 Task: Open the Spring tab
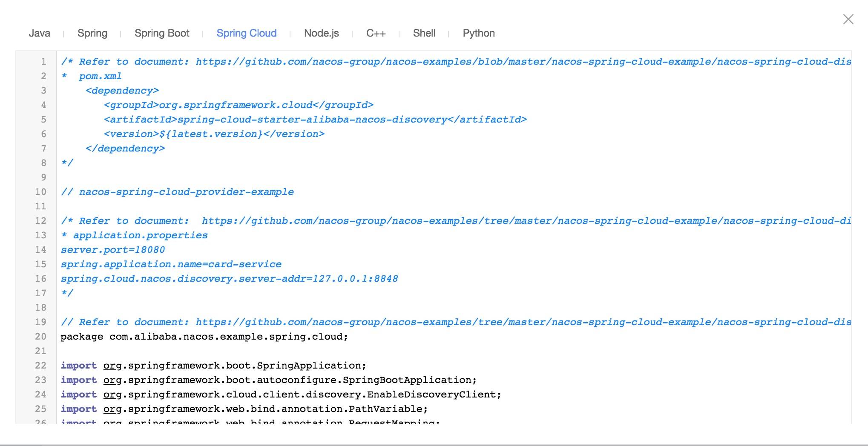(92, 33)
